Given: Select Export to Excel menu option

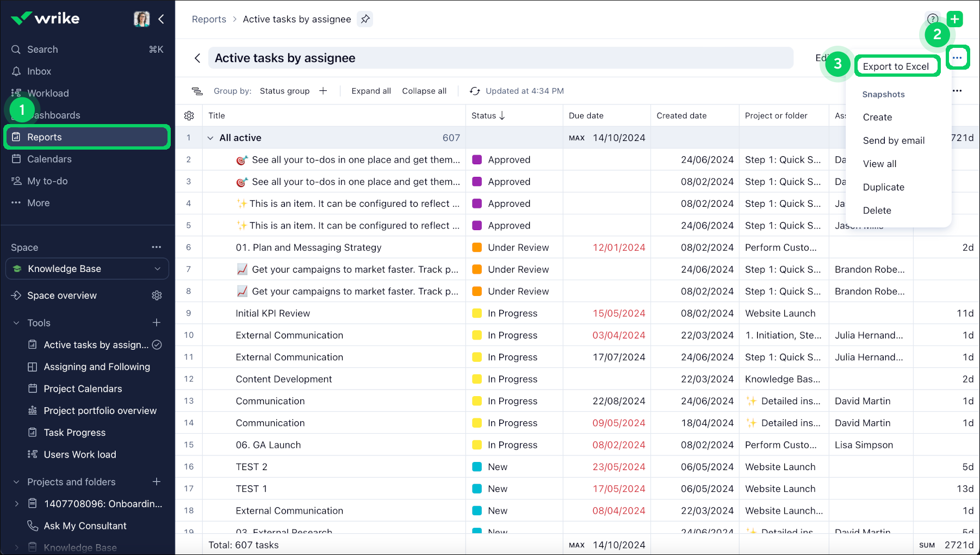Looking at the screenshot, I should click(896, 66).
